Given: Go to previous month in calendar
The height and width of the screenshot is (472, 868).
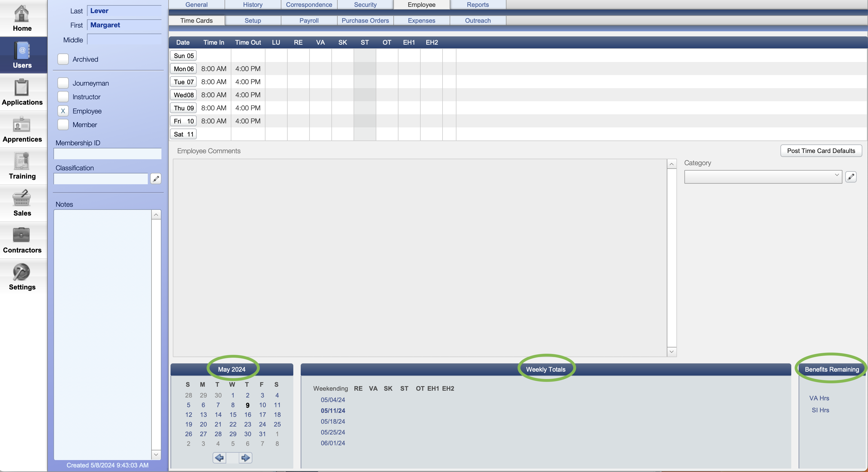Looking at the screenshot, I should tap(219, 458).
